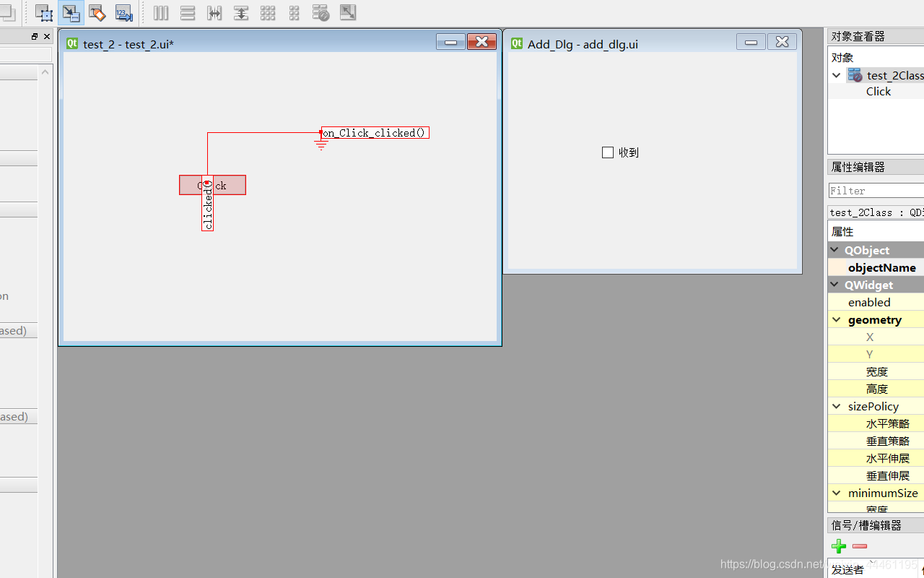
Task: Select the on_Click_clicked() slot label
Action: 375,133
